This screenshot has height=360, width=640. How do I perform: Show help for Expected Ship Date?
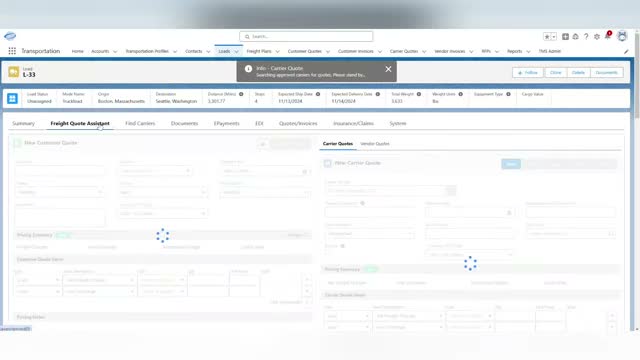318,94
